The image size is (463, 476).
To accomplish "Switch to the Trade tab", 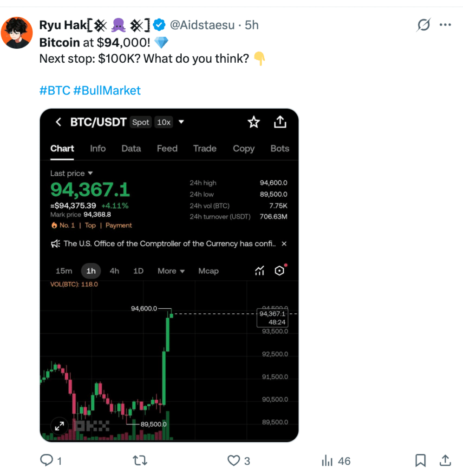I will tap(205, 149).
